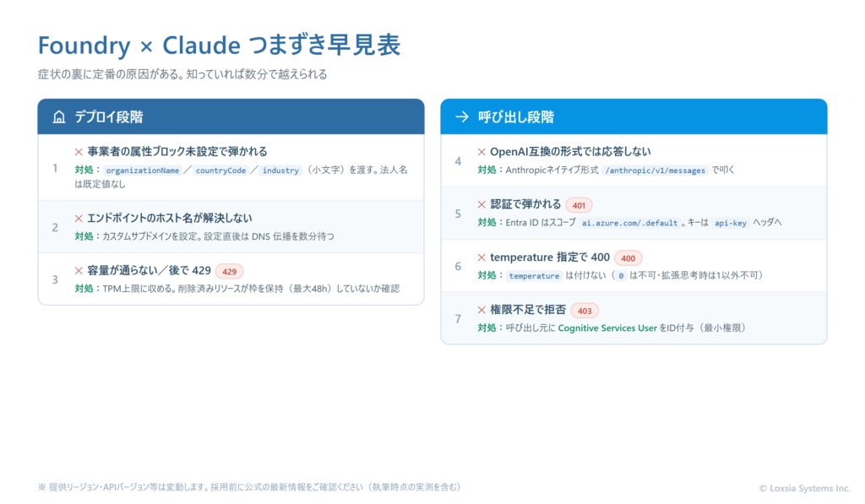865x504 pixels.
Task: Click the temperature code tag in the 対処 line
Action: [534, 276]
